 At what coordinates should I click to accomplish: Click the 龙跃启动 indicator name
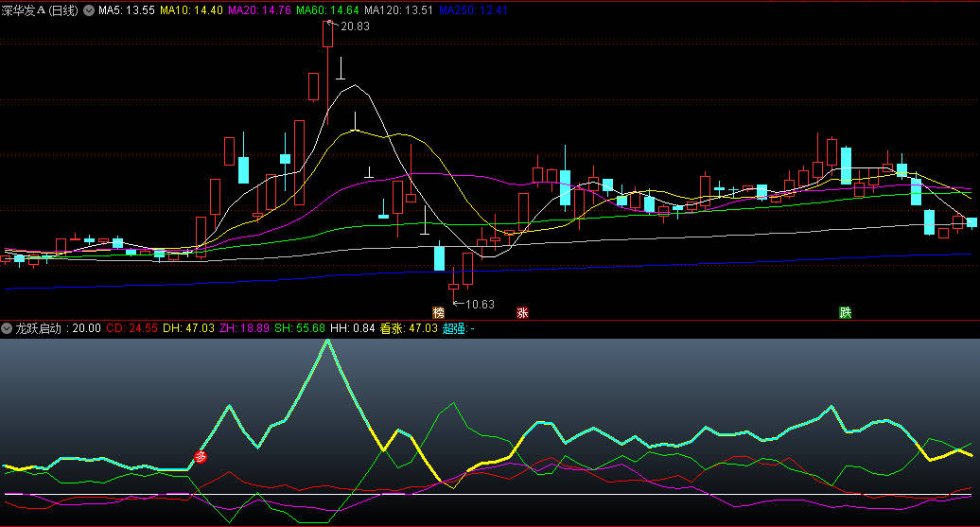pyautogui.click(x=38, y=328)
